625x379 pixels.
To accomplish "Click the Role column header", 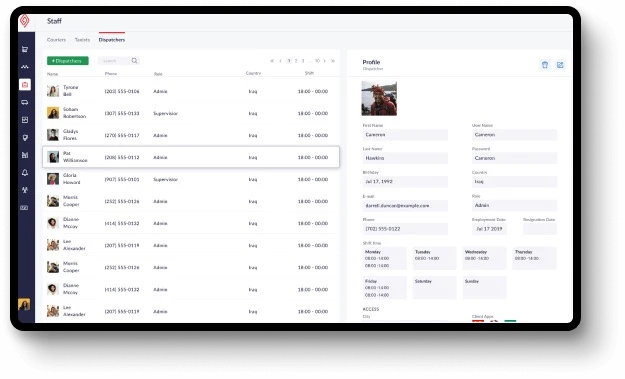I will coord(158,74).
